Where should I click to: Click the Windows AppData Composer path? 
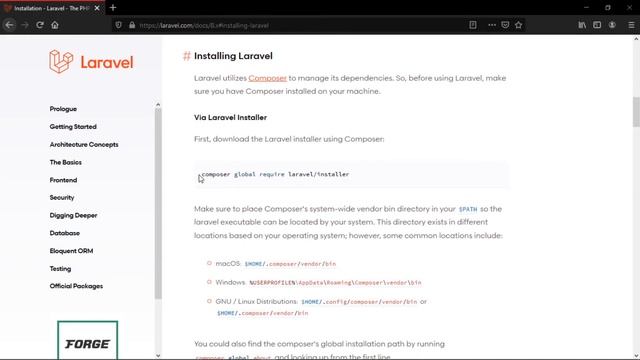[335, 282]
